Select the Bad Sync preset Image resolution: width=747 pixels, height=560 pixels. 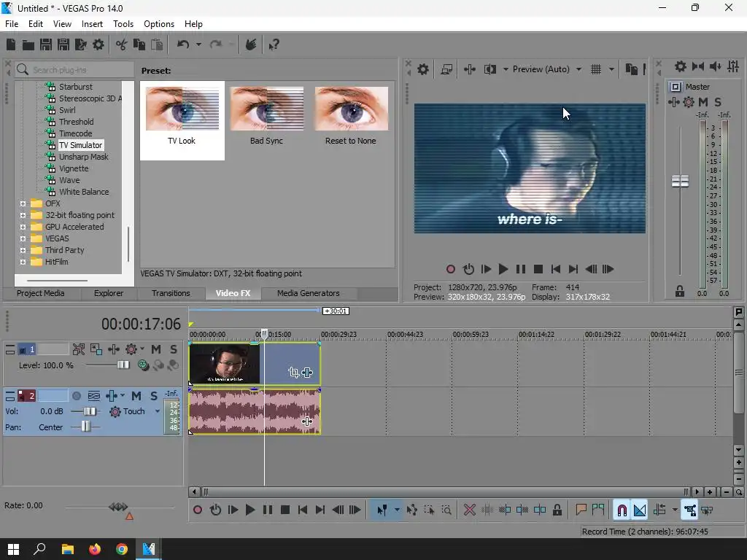click(x=266, y=116)
